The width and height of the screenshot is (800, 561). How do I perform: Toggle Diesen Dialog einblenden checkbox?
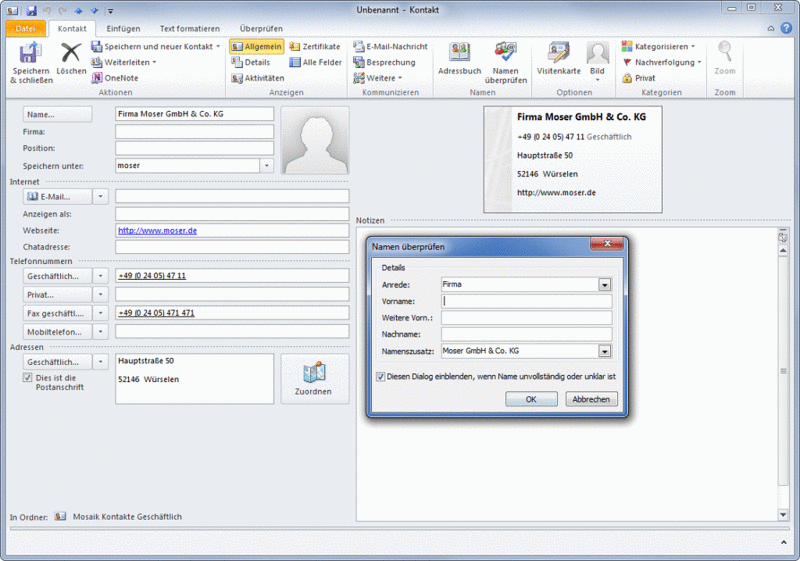pyautogui.click(x=381, y=377)
